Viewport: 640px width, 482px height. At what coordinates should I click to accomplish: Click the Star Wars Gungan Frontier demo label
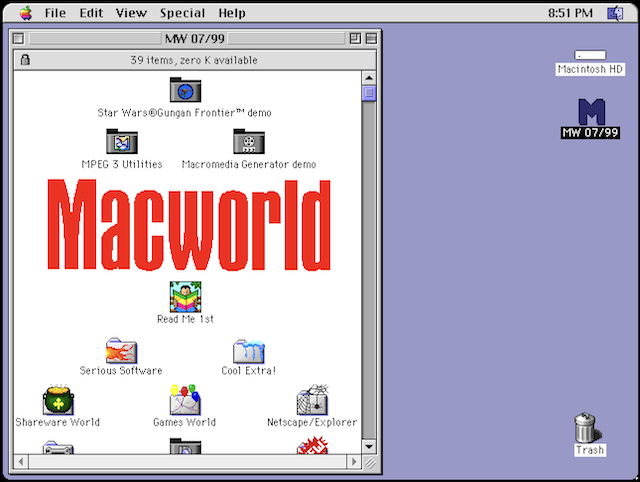coord(184,113)
